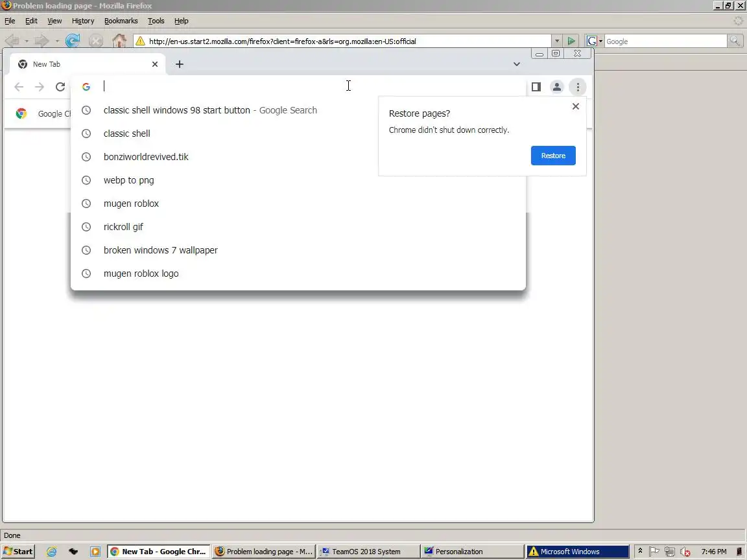Click Firefox search magnifier icon
The height and width of the screenshot is (560, 747).
point(735,41)
